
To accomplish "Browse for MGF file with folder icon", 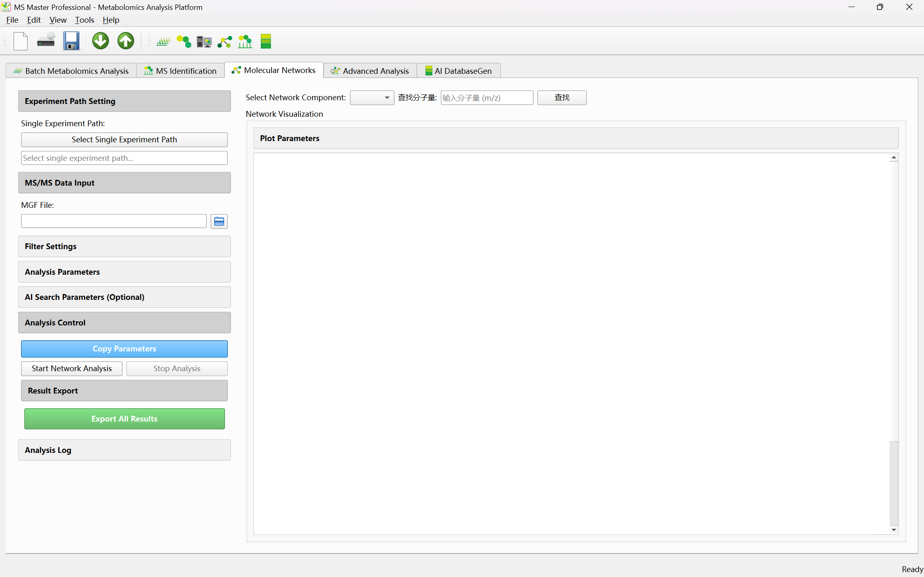I will click(x=219, y=221).
